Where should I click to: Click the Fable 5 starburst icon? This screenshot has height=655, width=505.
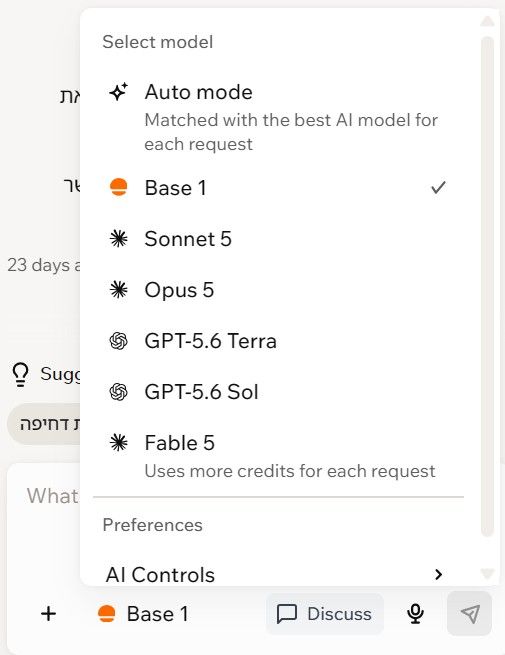[119, 443]
